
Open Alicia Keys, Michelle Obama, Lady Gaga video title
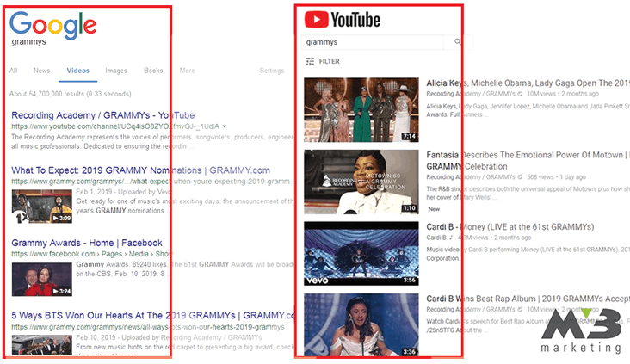pyautogui.click(x=528, y=83)
